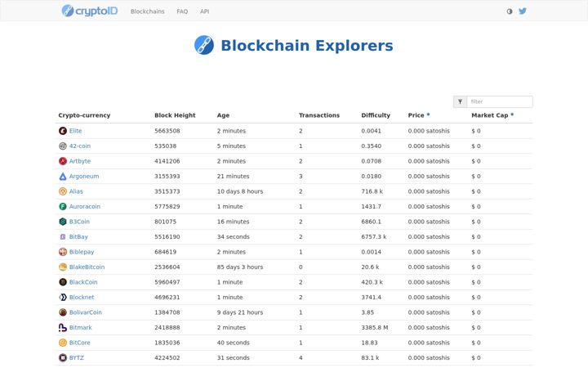Click the Bitmark logo icon

coord(63,327)
